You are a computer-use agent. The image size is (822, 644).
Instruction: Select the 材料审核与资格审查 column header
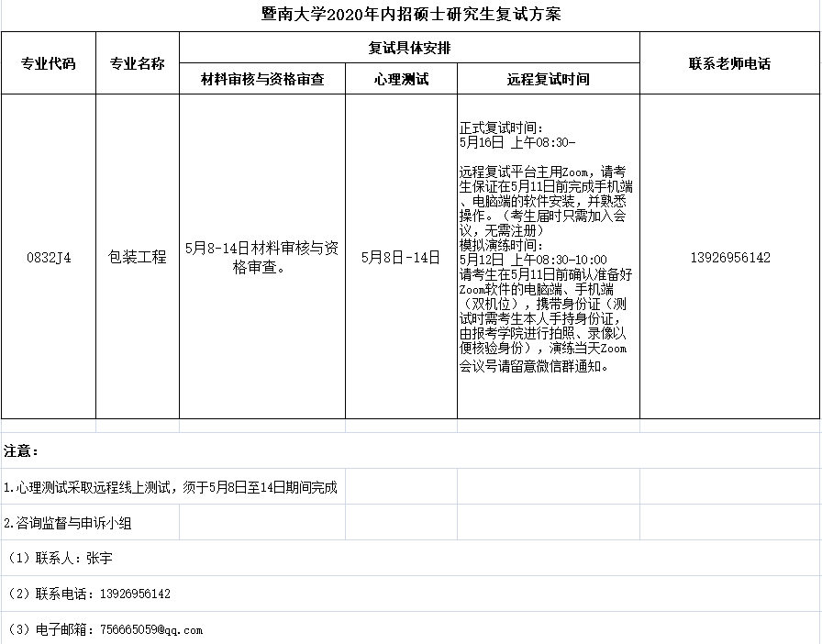tap(262, 79)
